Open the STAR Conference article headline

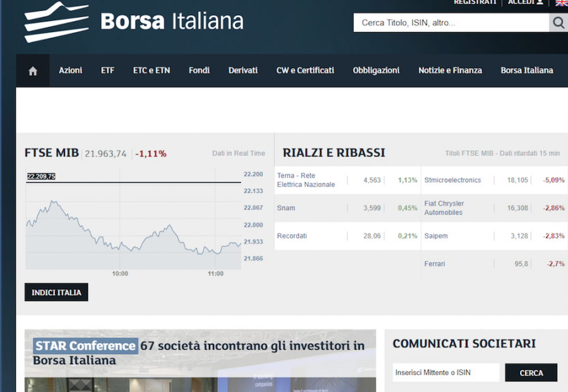(x=199, y=353)
